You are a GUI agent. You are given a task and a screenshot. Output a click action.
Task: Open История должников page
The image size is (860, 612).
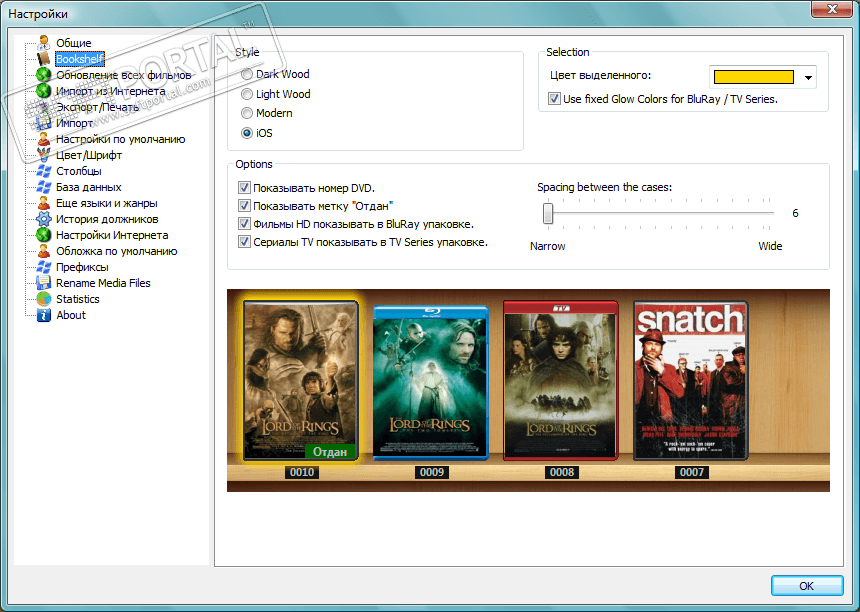(107, 219)
